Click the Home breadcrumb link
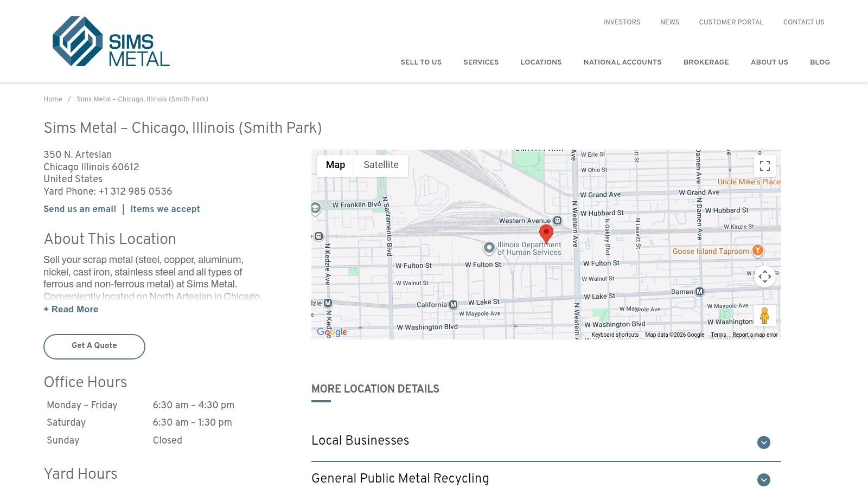 click(x=53, y=99)
